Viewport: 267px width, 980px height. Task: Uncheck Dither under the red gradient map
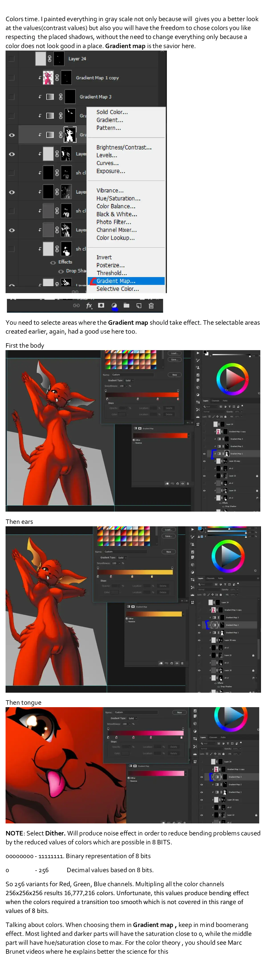click(134, 440)
